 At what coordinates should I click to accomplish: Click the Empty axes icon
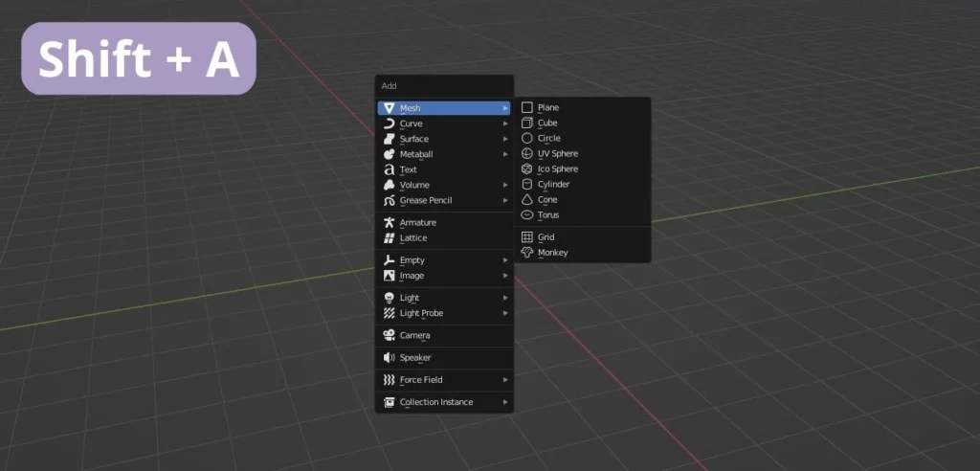pos(390,260)
